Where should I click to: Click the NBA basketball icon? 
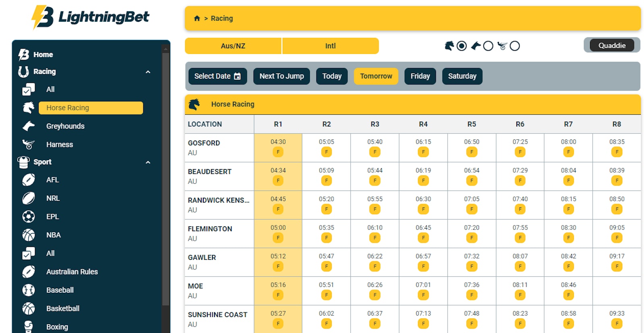coord(29,235)
